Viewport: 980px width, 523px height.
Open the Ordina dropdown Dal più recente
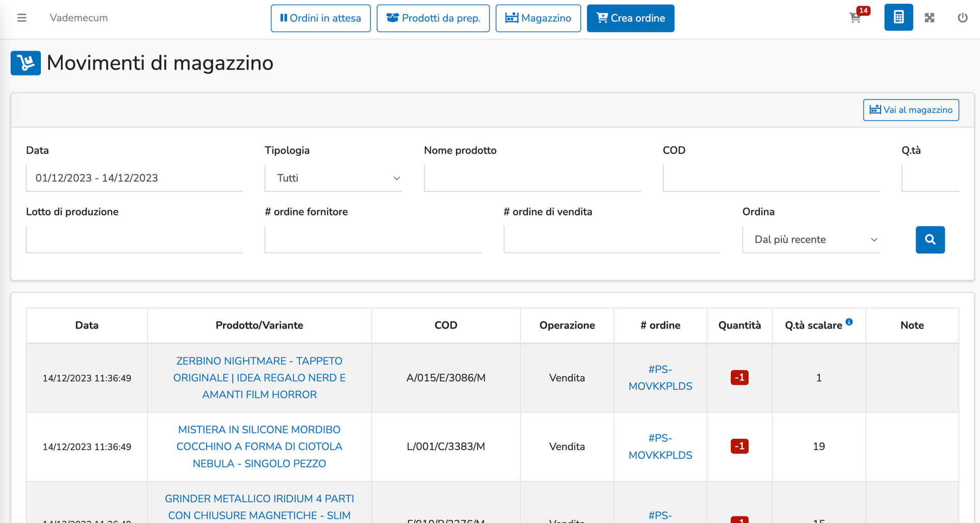[811, 240]
